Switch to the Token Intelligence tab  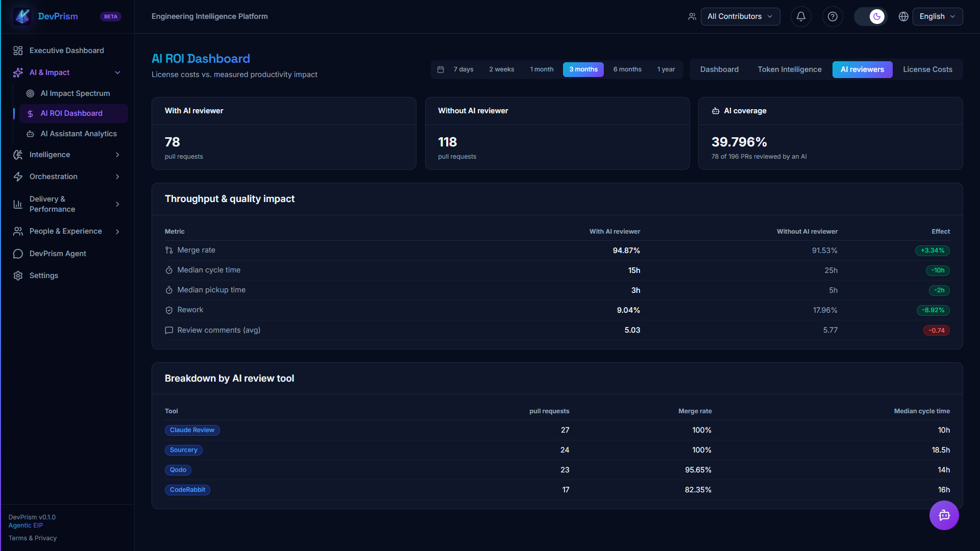790,69
